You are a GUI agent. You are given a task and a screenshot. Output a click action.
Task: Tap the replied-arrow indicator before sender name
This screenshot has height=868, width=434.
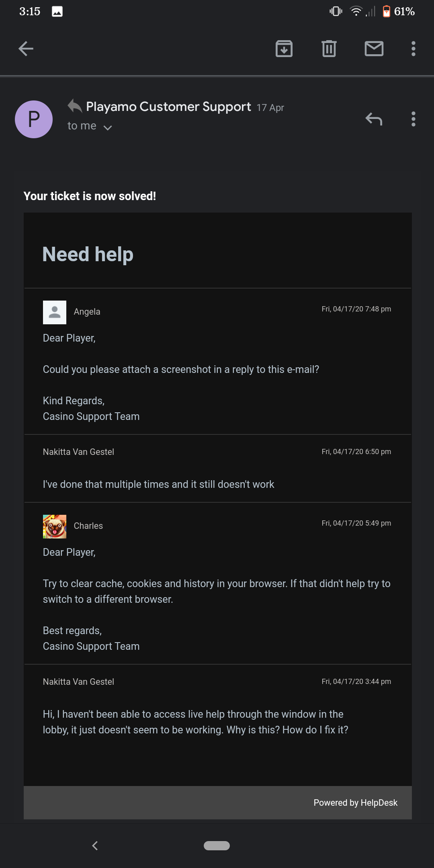pyautogui.click(x=75, y=106)
